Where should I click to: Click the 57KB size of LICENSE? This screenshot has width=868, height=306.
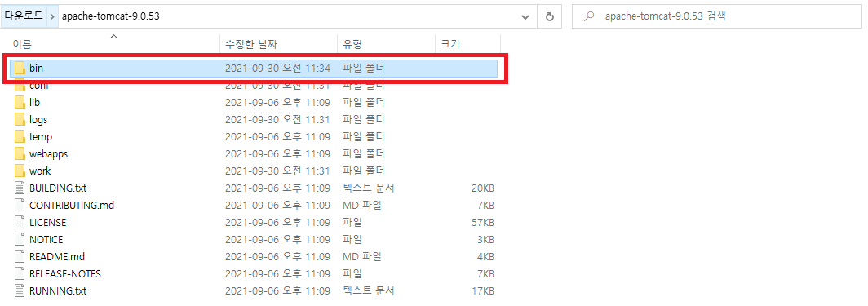click(483, 223)
